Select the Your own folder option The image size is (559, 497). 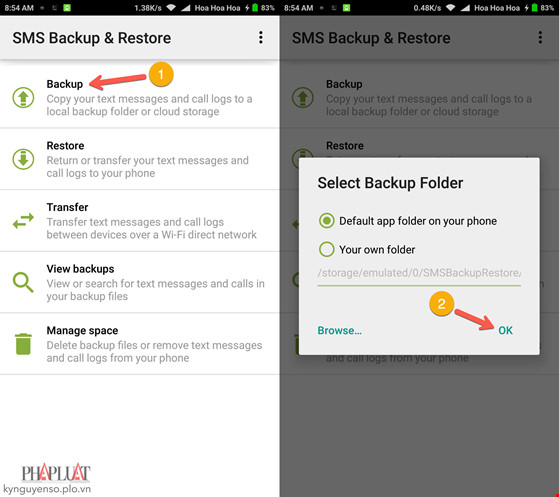coord(367,249)
